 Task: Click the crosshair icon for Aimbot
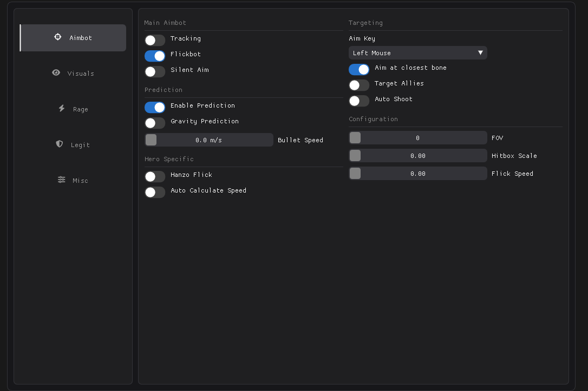[58, 37]
